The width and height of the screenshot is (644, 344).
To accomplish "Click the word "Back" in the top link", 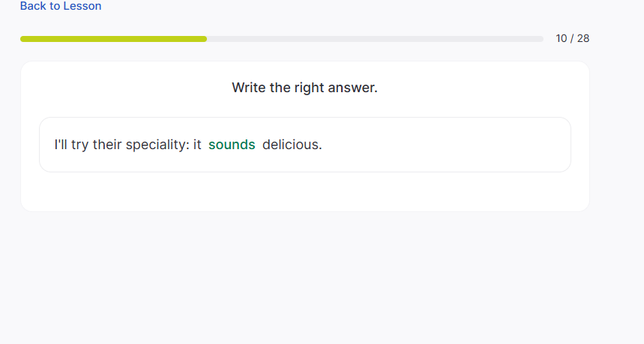I will (33, 6).
